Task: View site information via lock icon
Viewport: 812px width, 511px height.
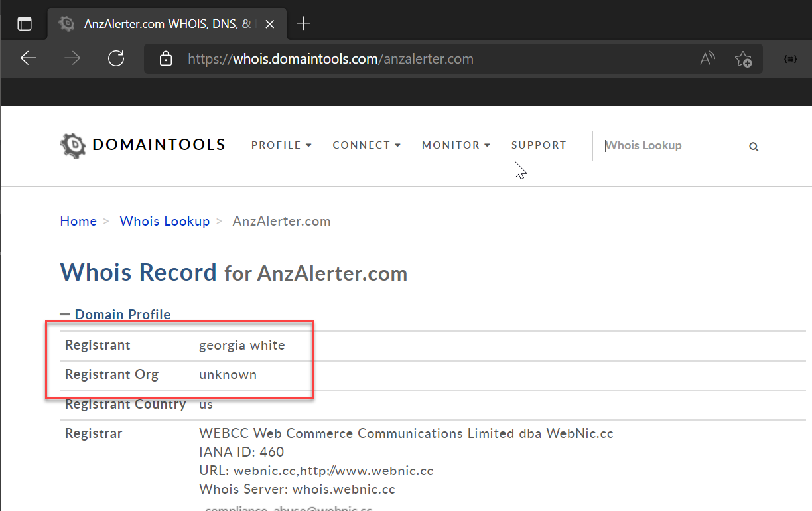Action: 166,59
